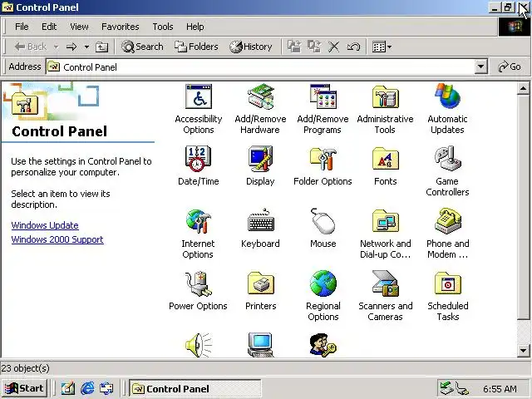This screenshot has width=532, height=399.
Task: Click the Search toolbar button
Action: tap(142, 47)
